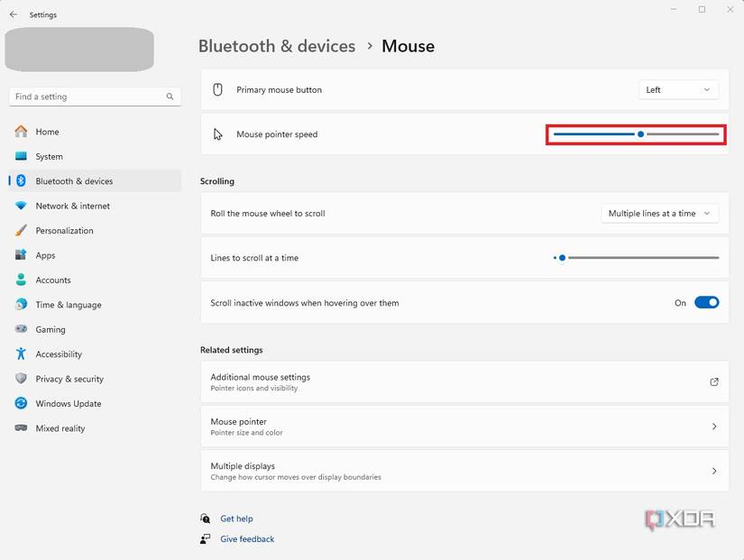Click the Privacy & security shield icon
The image size is (744, 560).
[21, 379]
